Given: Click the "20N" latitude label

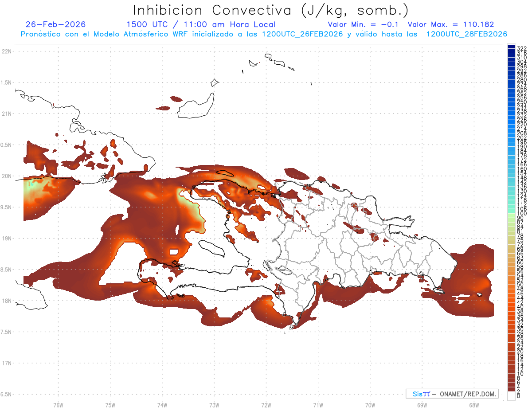Looking at the screenshot, I should (7, 176).
